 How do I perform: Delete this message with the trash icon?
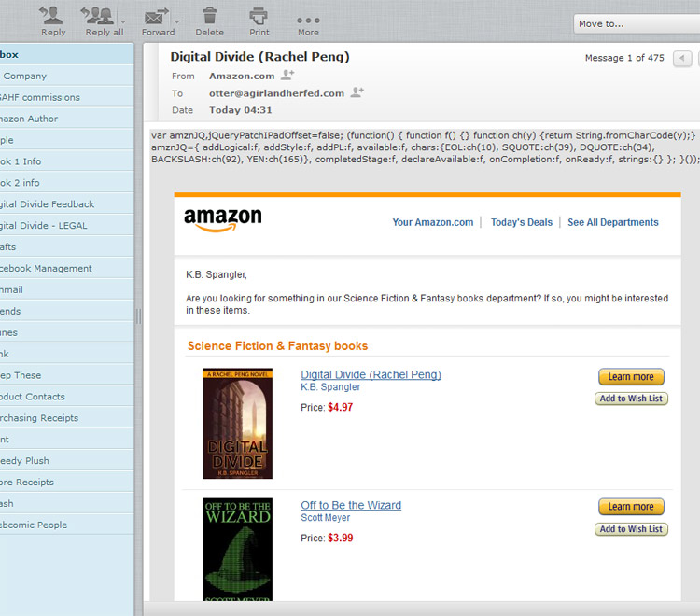click(209, 16)
